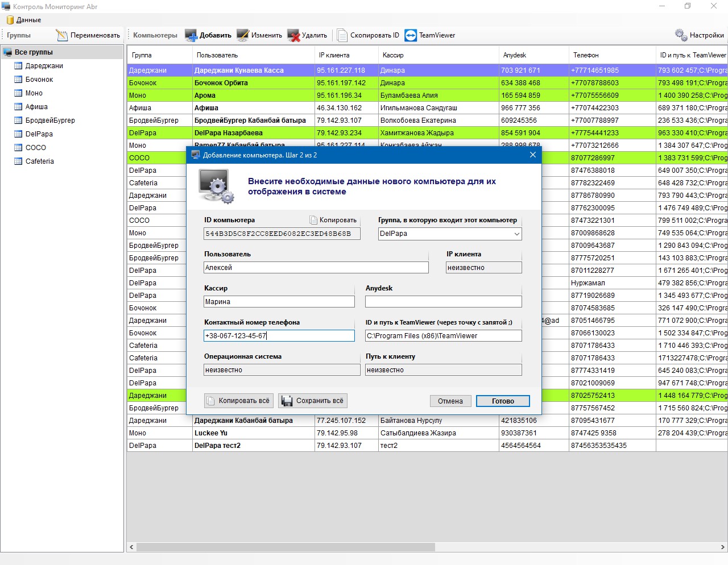
Task: Open the group dropdown showing DelPapa
Action: [450, 234]
